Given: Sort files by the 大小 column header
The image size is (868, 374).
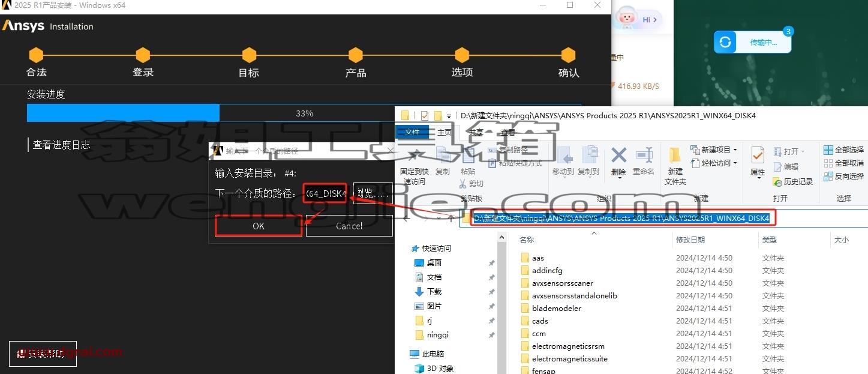Looking at the screenshot, I should click(x=842, y=240).
